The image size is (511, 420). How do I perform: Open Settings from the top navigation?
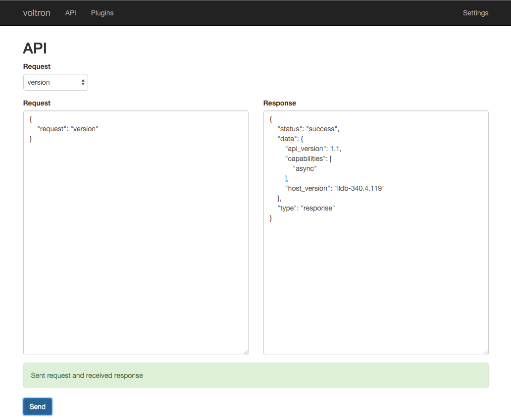[475, 13]
